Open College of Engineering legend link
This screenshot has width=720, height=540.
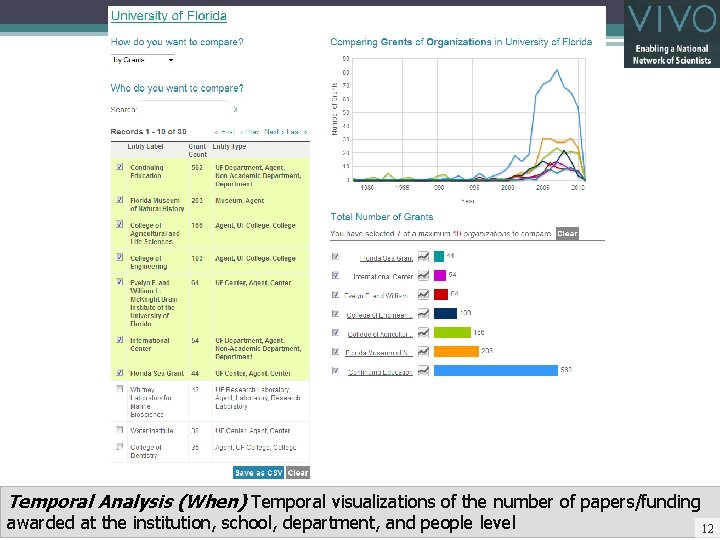click(x=379, y=315)
